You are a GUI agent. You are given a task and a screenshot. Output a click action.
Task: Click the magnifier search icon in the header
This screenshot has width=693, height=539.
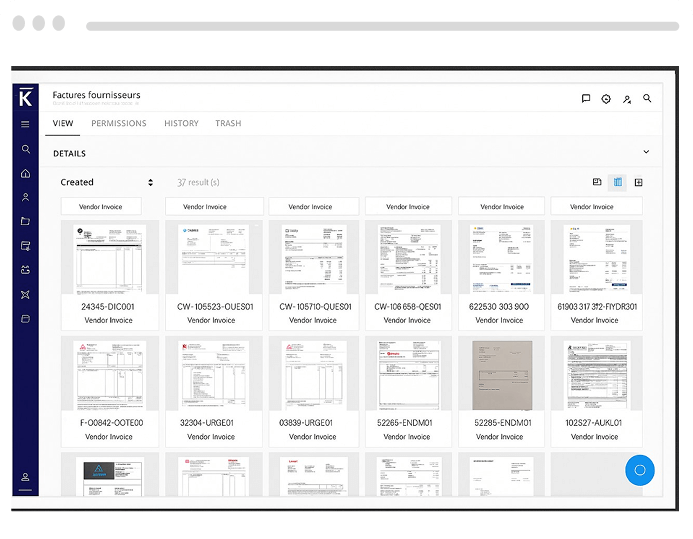[647, 98]
